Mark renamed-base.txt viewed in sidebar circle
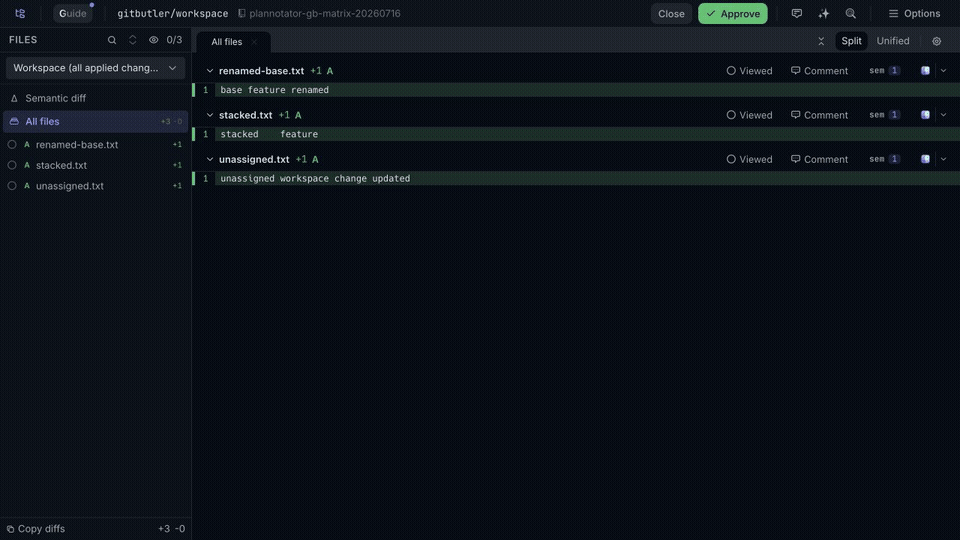 (x=12, y=144)
